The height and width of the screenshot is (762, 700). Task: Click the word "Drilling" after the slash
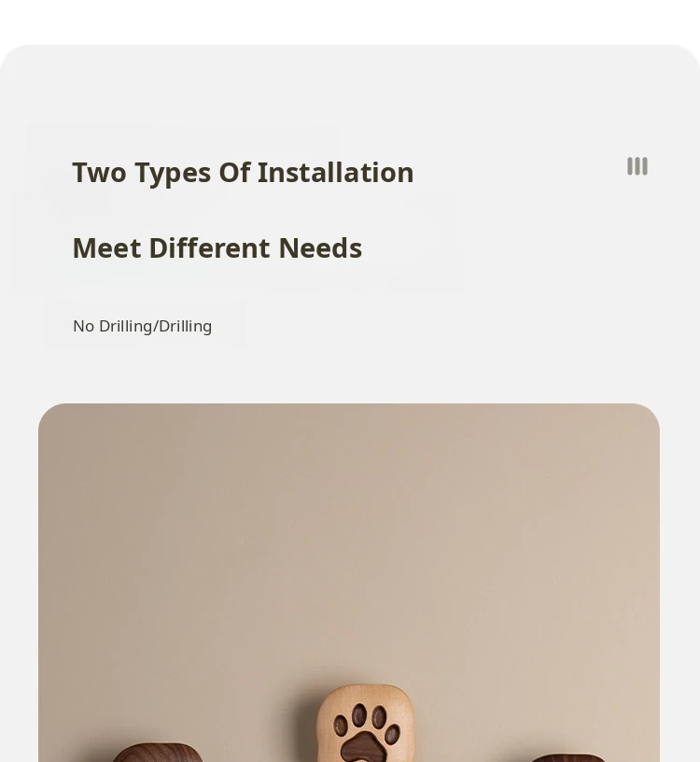[x=185, y=326]
